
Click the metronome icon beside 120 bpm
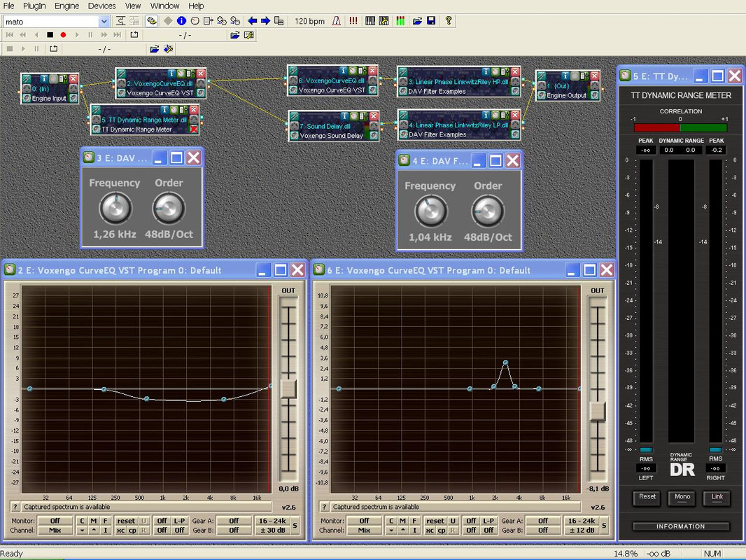(x=337, y=21)
